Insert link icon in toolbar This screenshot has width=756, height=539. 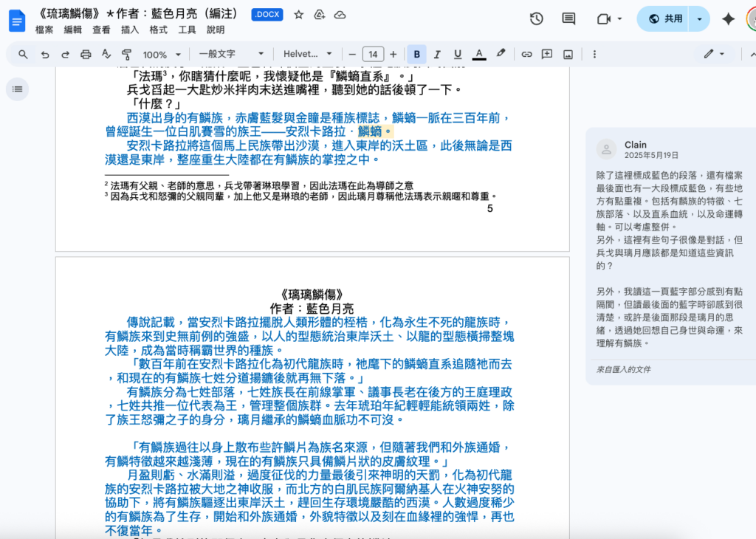pyautogui.click(x=526, y=55)
